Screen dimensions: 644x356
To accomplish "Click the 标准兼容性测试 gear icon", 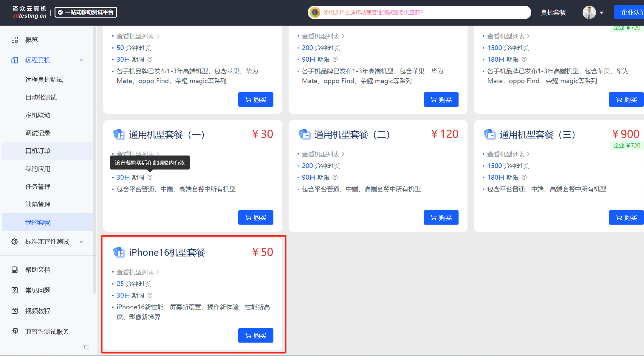I will coord(15,242).
